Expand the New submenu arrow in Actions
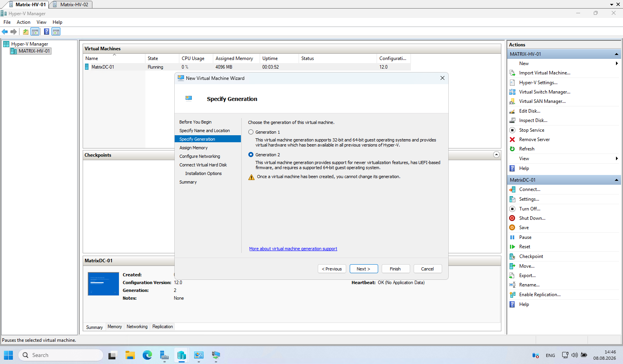Image resolution: width=623 pixels, height=364 pixels. [617, 64]
